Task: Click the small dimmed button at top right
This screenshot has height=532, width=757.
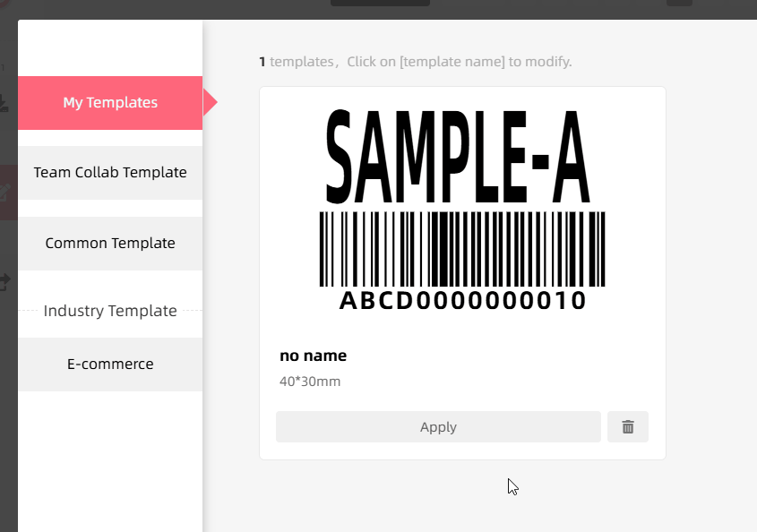Action: point(678,3)
